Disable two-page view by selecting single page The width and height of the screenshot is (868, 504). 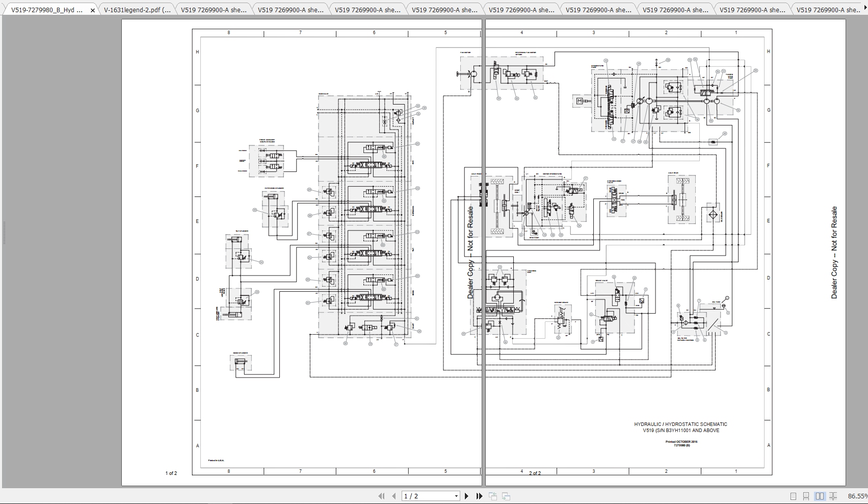[x=794, y=495]
